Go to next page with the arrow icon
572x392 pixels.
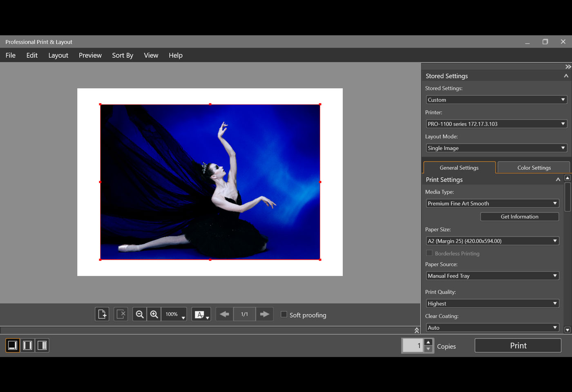pos(264,314)
